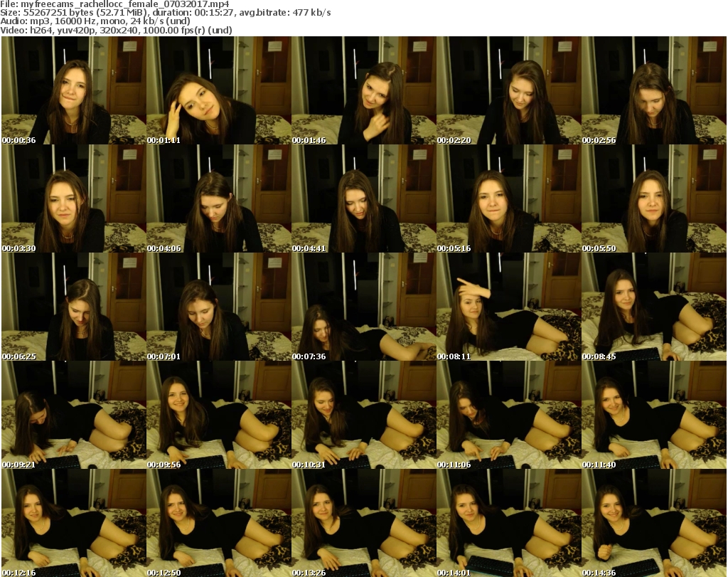View the frame captured at 00:12:16
Screen dimensions: 728x577
[x=74, y=523]
